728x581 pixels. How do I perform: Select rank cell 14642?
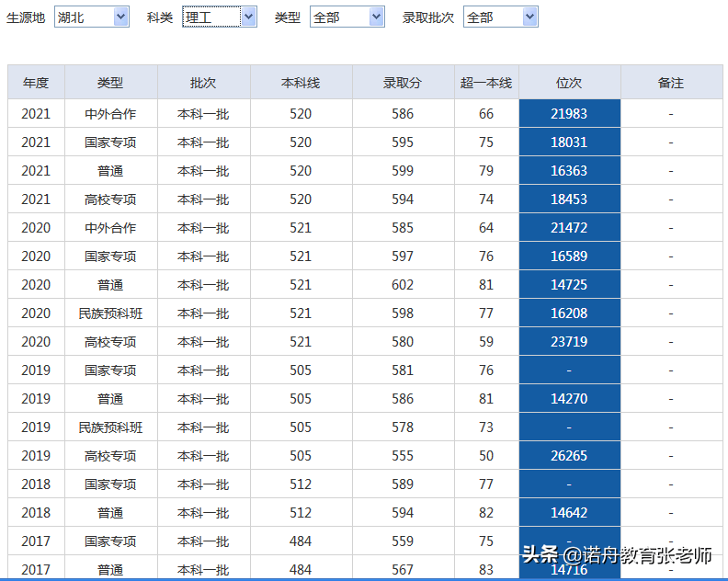[x=569, y=512]
